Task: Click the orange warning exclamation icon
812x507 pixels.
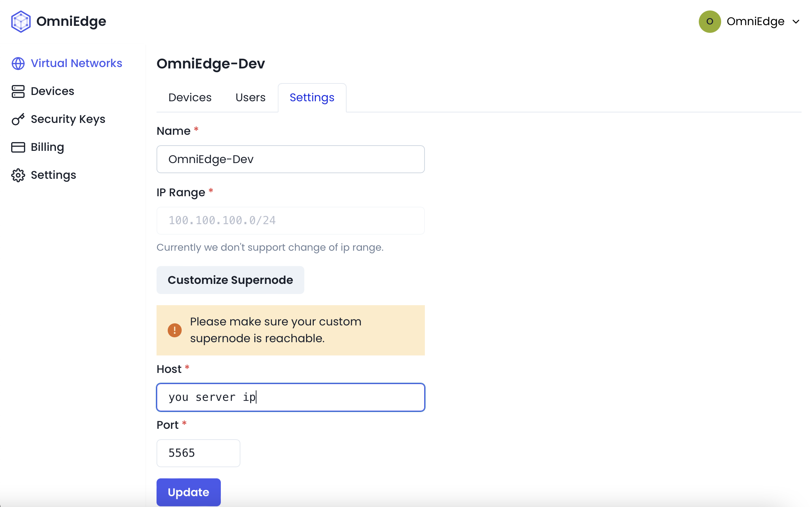Action: [175, 330]
